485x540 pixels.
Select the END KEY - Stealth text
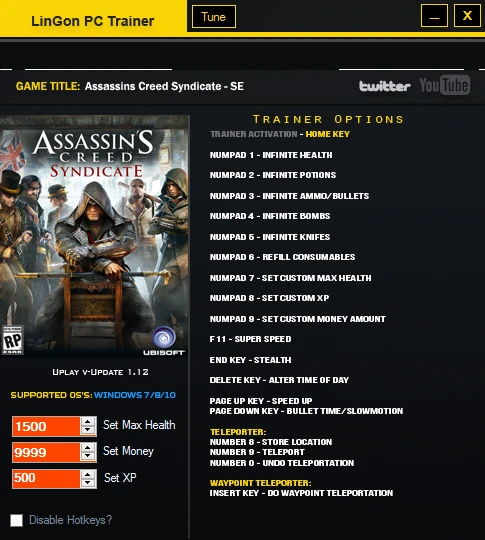pos(250,360)
